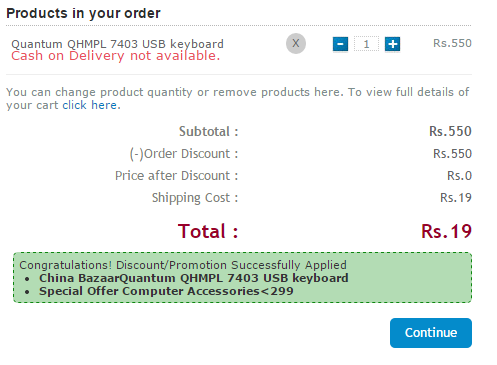
Task: Click the Rs.0 price after discount value
Action: click(x=459, y=176)
